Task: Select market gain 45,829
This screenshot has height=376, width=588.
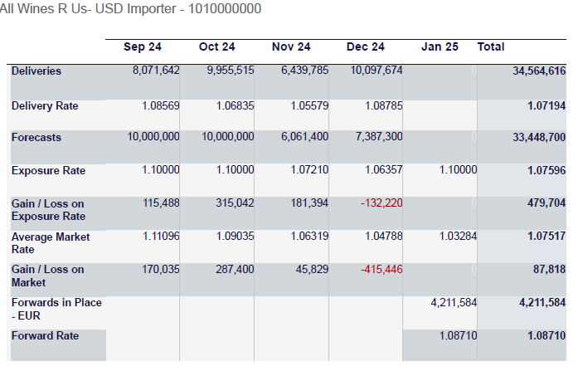Action: [x=312, y=269]
